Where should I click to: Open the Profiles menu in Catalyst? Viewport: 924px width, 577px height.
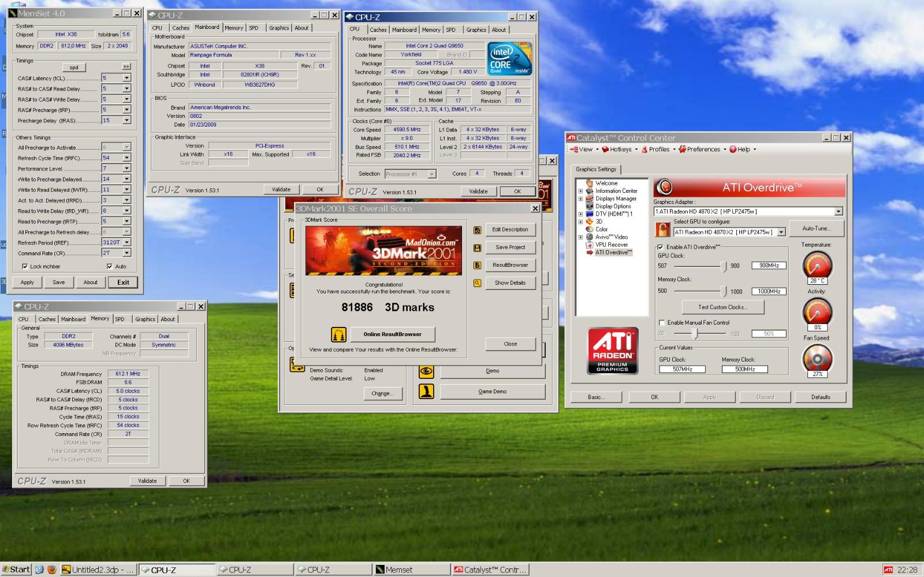click(658, 149)
